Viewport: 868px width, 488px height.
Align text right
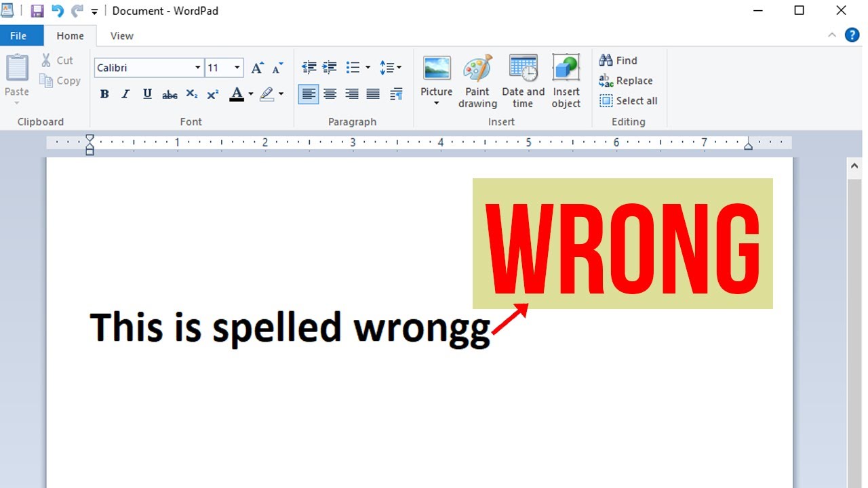pos(351,94)
